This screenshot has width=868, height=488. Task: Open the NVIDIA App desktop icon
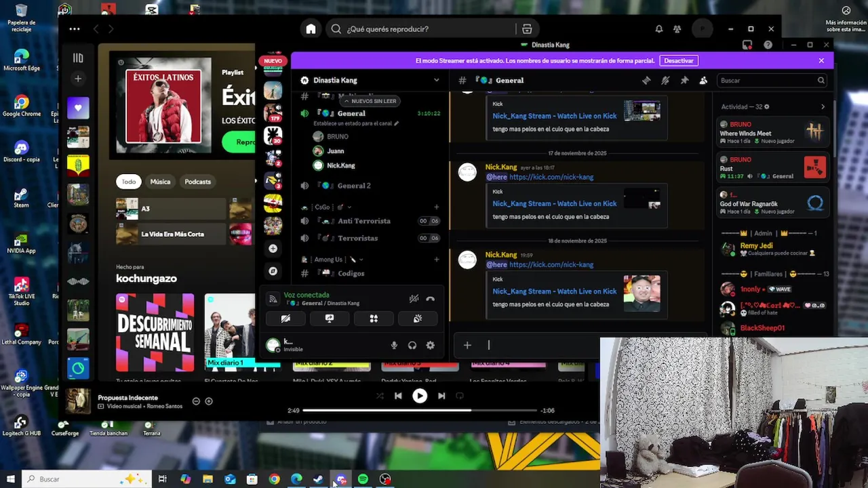pos(21,243)
